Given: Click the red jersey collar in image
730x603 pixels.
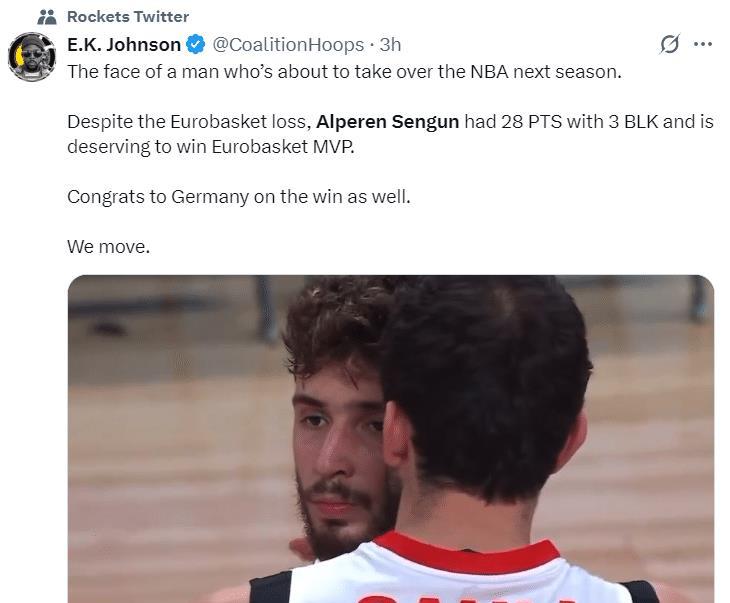Looking at the screenshot, I should 466,552.
